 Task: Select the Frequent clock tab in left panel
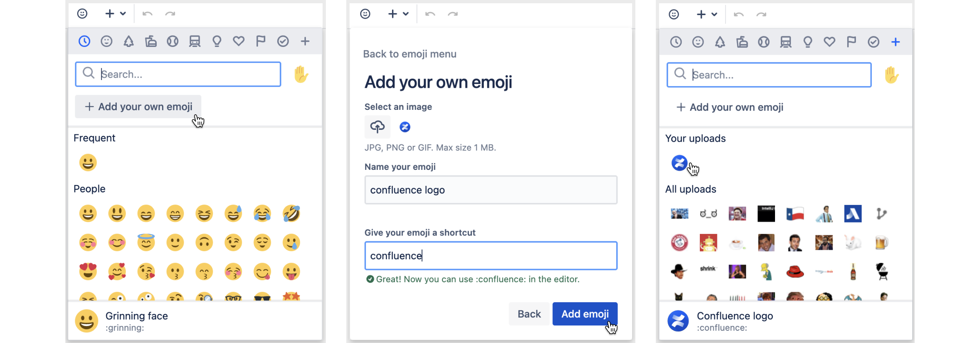coord(85,41)
